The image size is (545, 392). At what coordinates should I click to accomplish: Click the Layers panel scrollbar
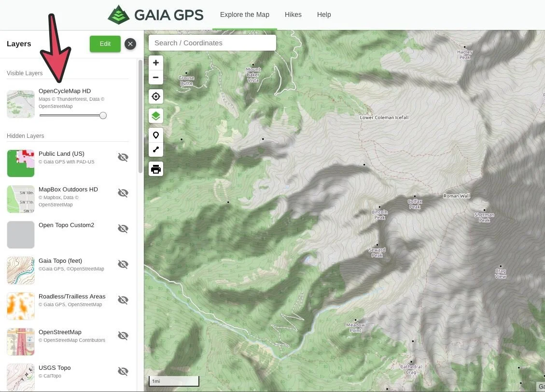(140, 116)
